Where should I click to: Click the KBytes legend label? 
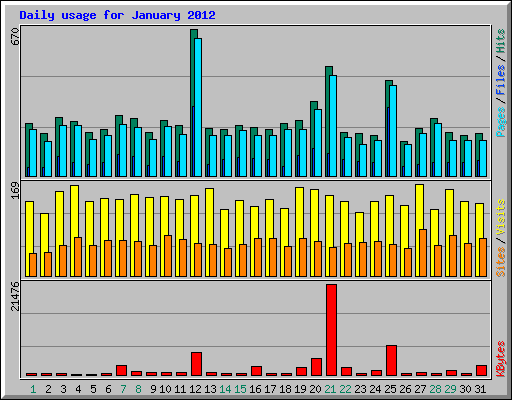point(501,359)
